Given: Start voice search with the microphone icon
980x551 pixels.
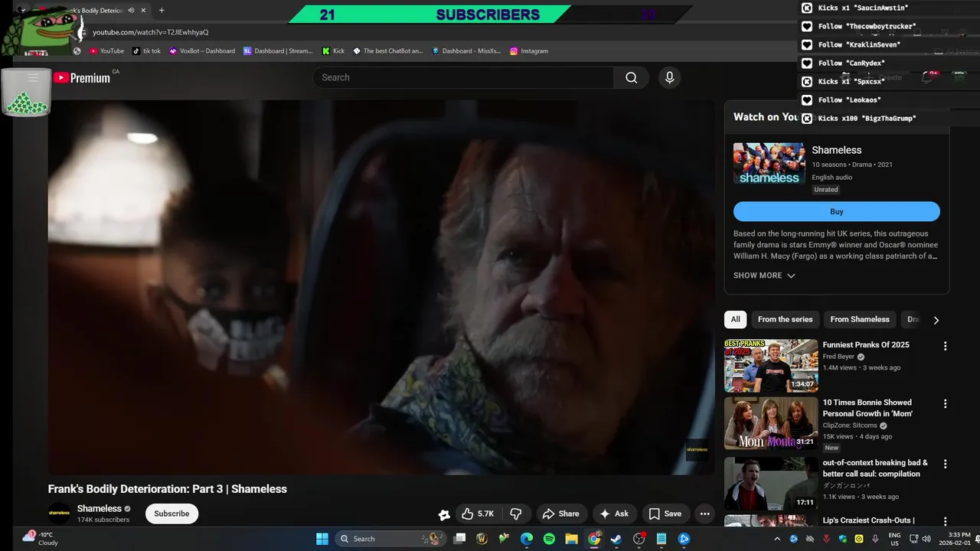Looking at the screenshot, I should pyautogui.click(x=669, y=77).
